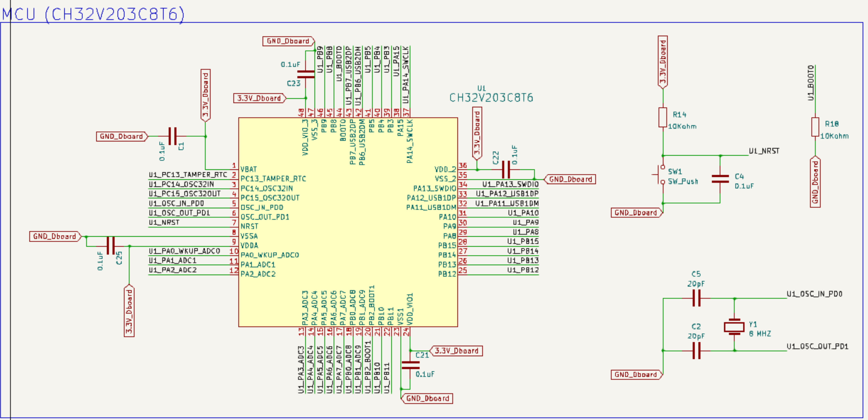Select capacitor C22 symbol near VDD_2

[506, 169]
